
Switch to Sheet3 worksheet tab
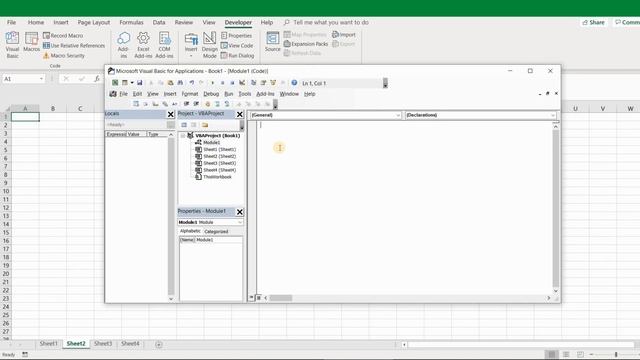click(103, 344)
